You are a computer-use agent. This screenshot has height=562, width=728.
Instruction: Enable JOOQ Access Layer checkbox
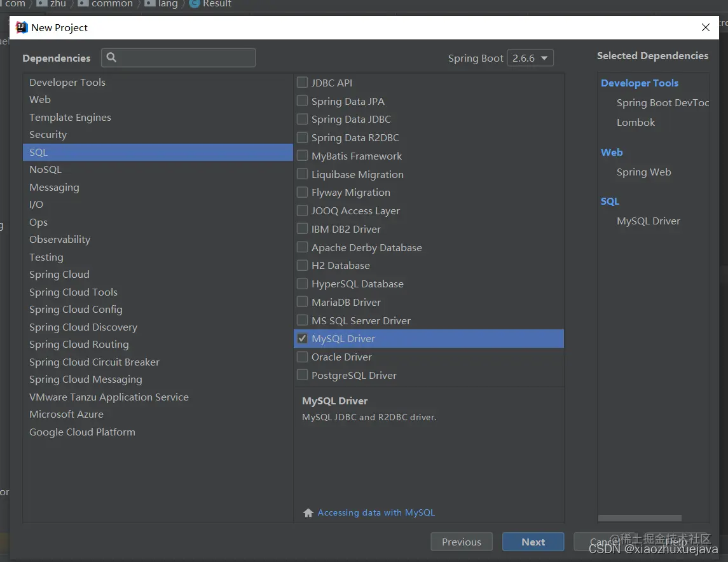pos(302,210)
